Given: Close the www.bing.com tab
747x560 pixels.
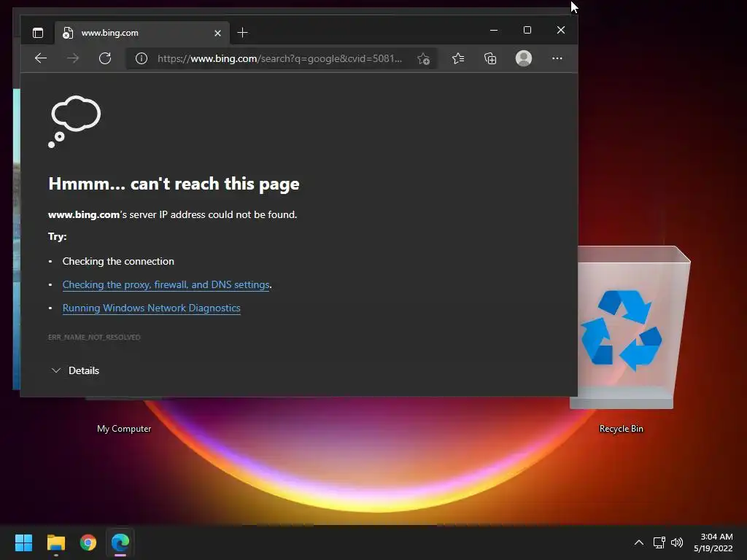Looking at the screenshot, I should click(x=217, y=33).
